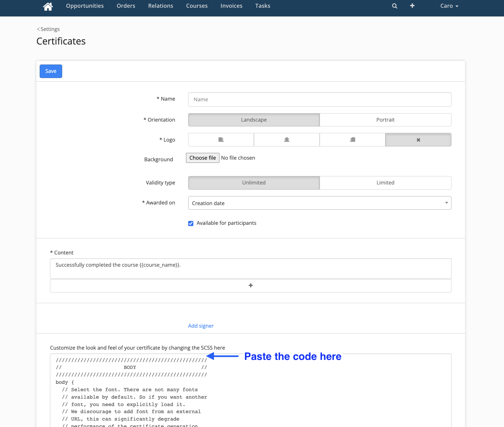Screen dimensions: 504x427
Task: Click into the SCSS code editor
Action: coord(251,390)
